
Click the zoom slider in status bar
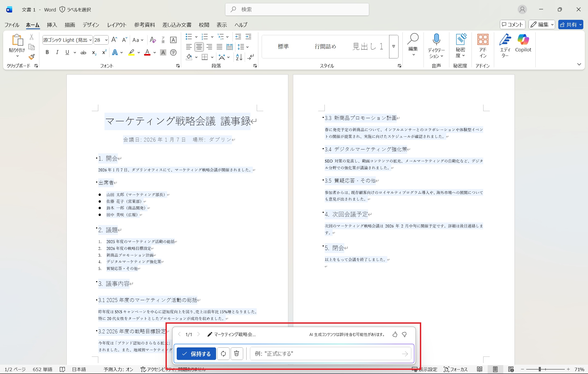[540, 369]
